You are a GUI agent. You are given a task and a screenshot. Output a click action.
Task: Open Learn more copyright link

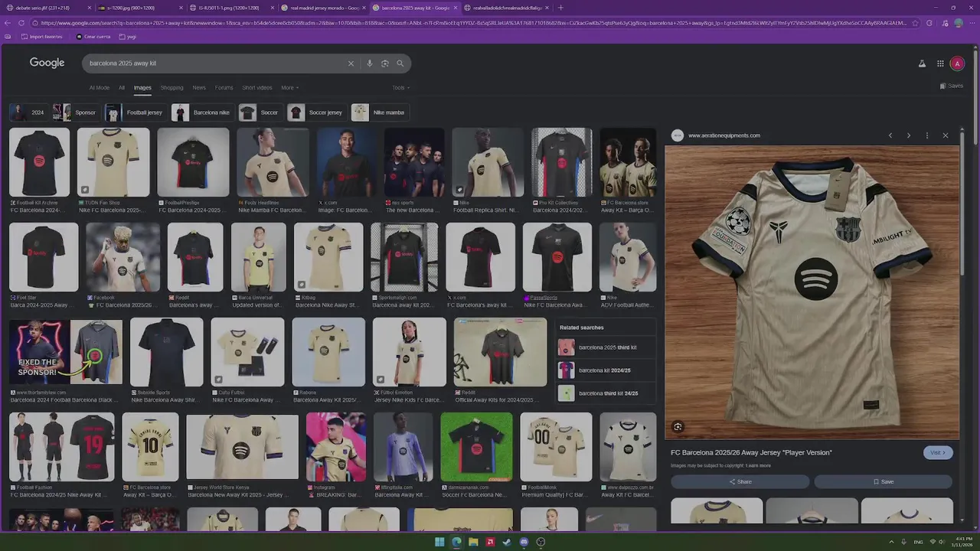pyautogui.click(x=758, y=465)
